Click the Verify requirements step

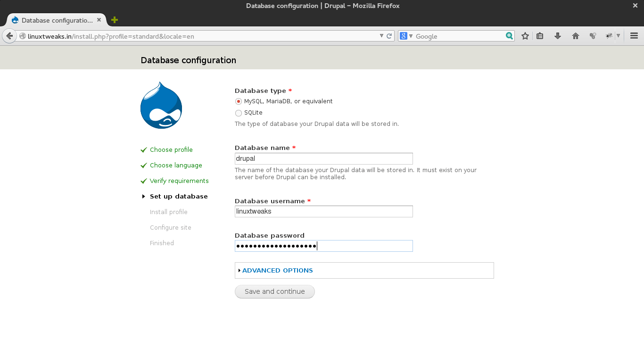179,181
